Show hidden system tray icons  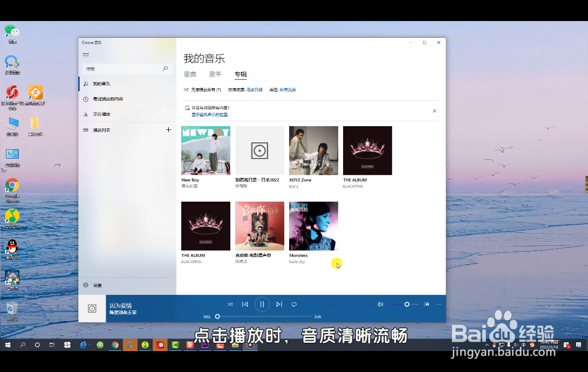pos(487,345)
